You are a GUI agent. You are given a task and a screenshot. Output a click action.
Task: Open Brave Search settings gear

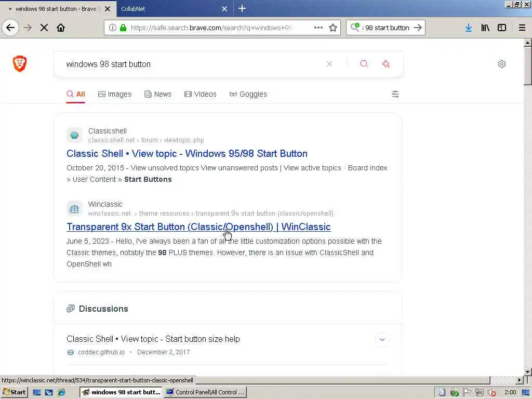[x=502, y=64]
